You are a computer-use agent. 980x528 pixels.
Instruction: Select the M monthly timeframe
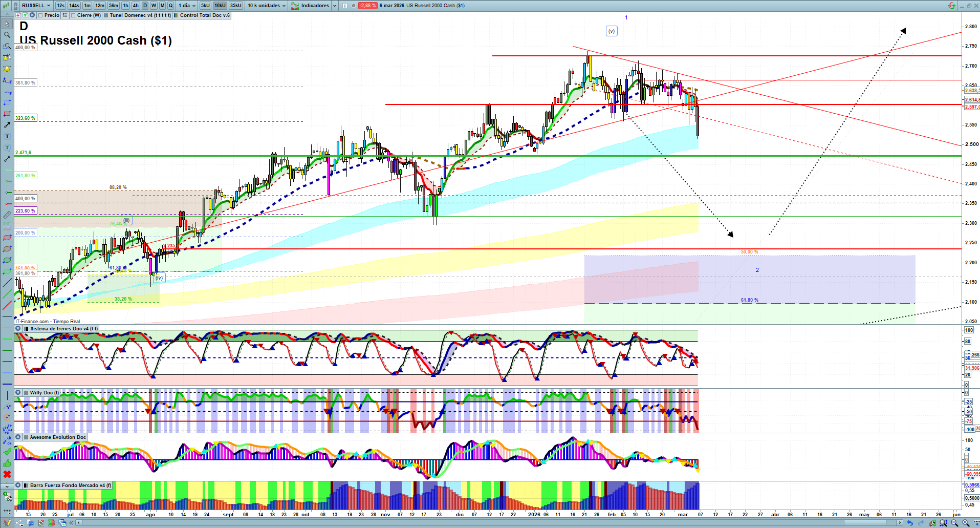click(x=162, y=6)
